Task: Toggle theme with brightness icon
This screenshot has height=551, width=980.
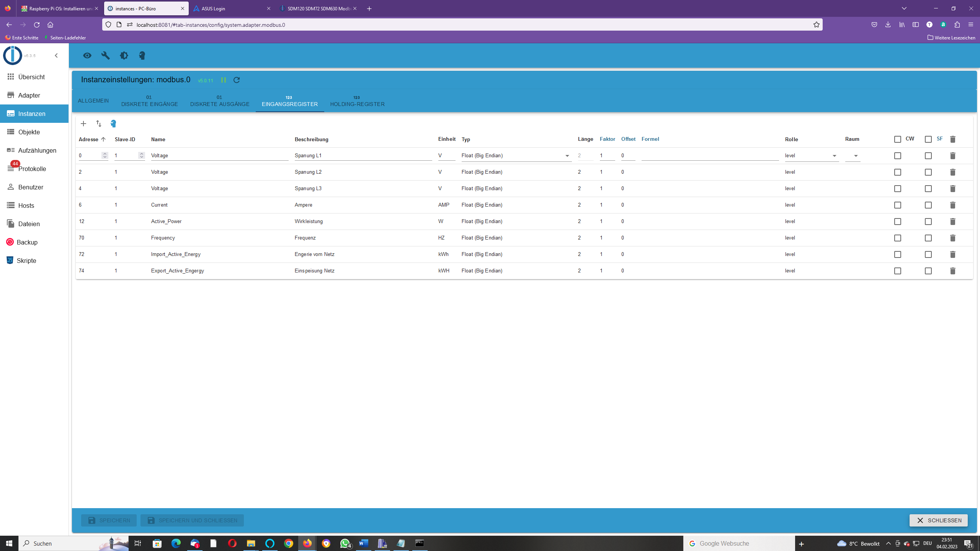Action: pos(124,55)
